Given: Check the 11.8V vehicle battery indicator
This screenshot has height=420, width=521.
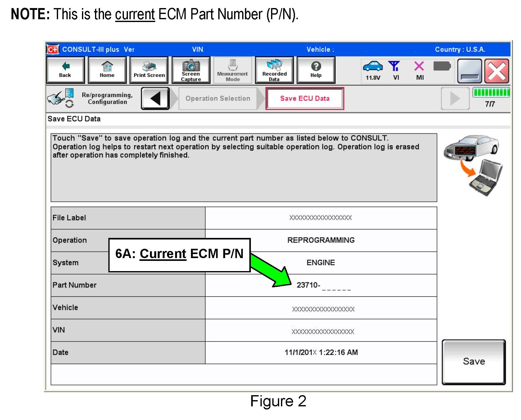Looking at the screenshot, I should pos(373,70).
